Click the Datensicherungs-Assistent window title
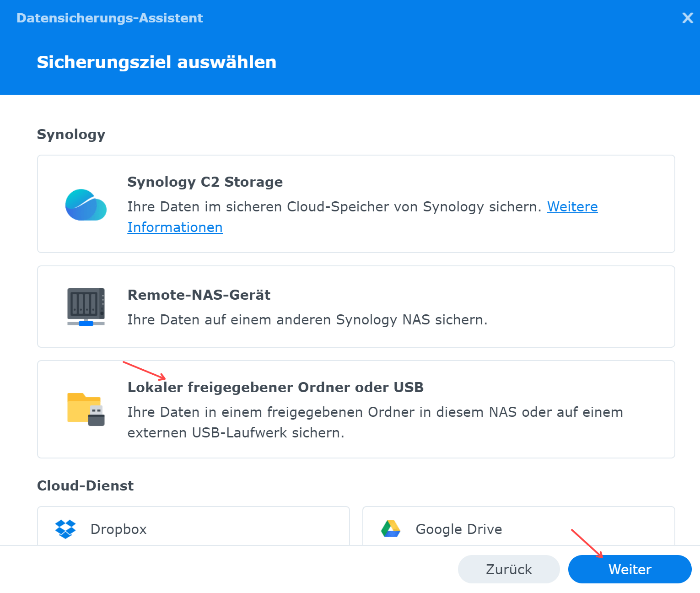The width and height of the screenshot is (700, 593). [110, 18]
